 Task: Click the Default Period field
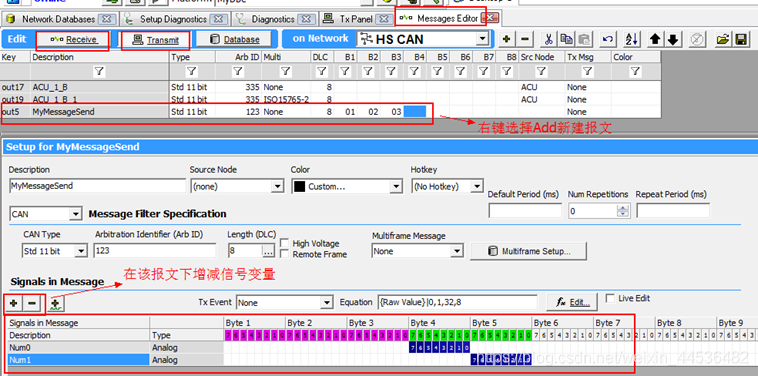(x=525, y=211)
